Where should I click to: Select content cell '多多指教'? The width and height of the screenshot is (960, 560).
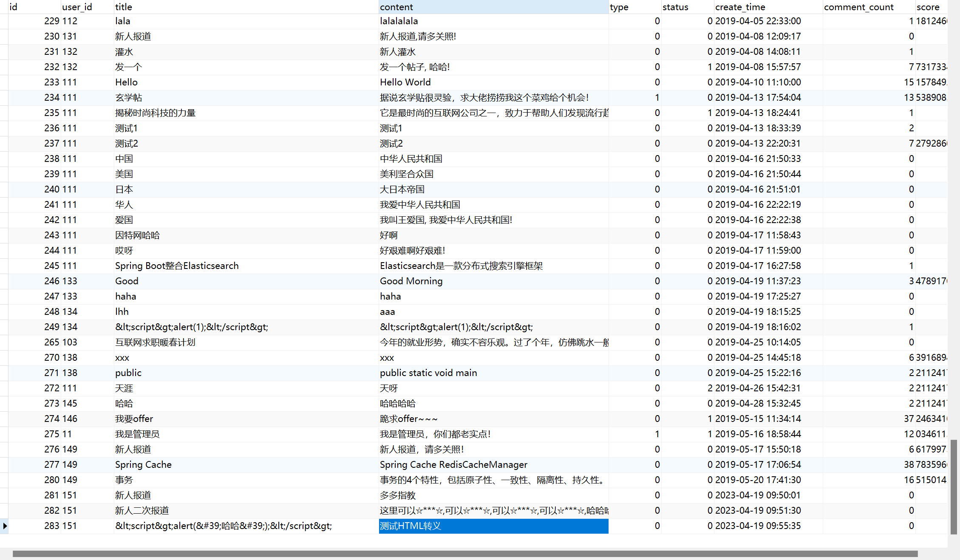(x=493, y=495)
